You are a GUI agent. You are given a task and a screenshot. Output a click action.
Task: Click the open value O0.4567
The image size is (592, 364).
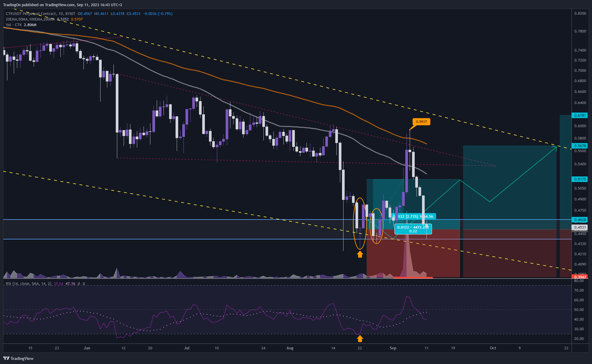point(85,14)
